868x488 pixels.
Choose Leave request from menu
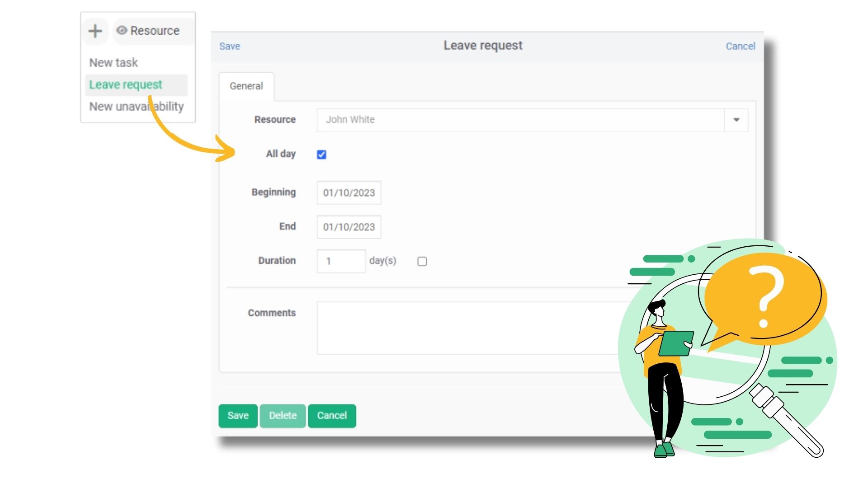point(126,84)
